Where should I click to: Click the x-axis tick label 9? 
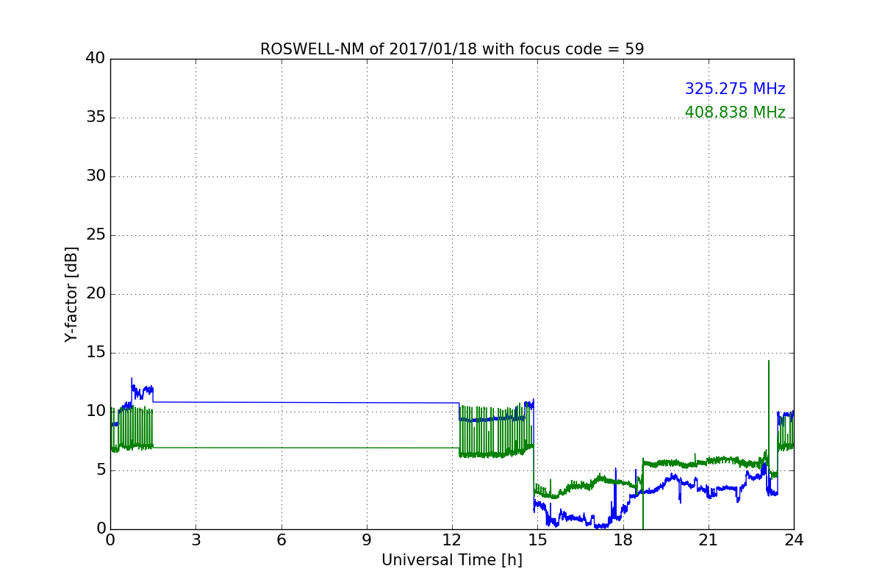click(x=367, y=540)
